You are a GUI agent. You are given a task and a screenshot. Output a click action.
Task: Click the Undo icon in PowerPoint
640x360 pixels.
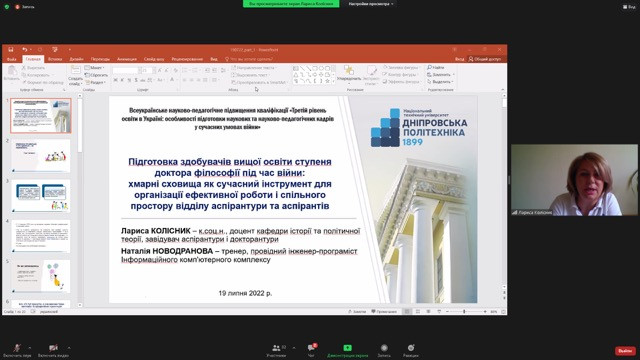point(24,50)
